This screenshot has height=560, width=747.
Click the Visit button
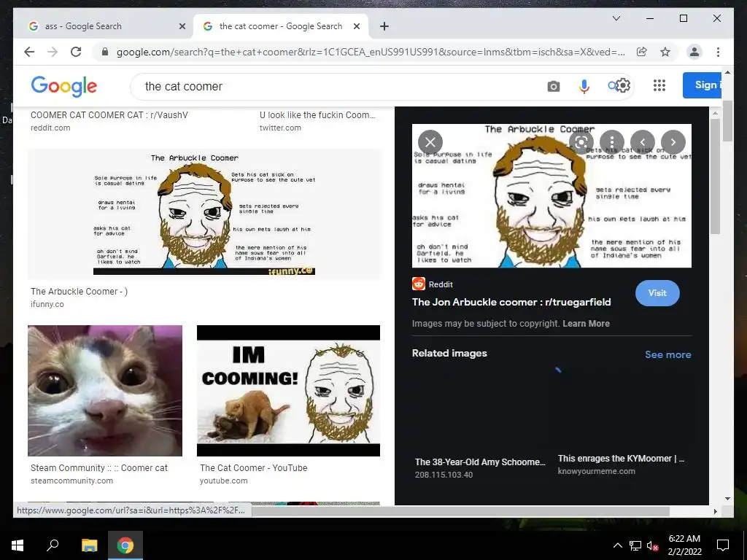(657, 293)
